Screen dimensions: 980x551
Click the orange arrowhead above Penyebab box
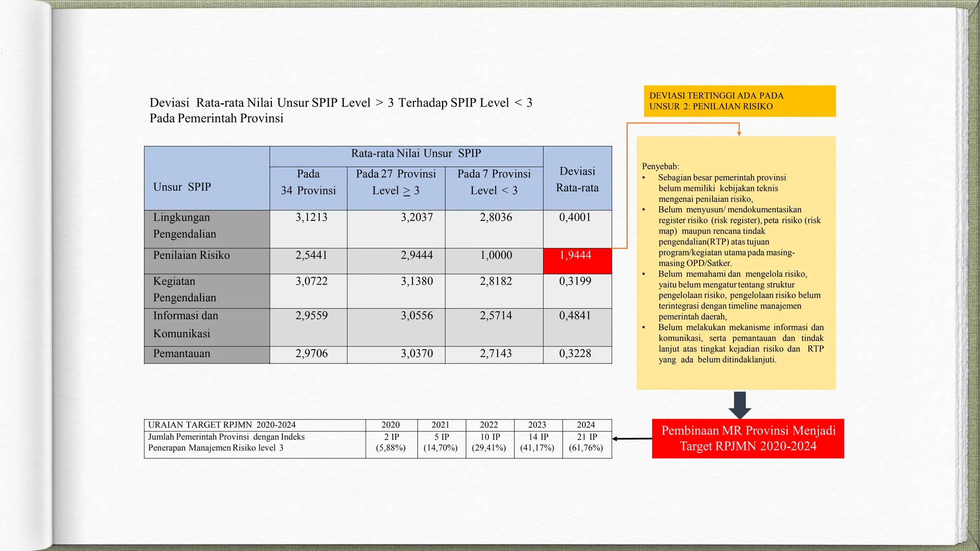pos(739,132)
